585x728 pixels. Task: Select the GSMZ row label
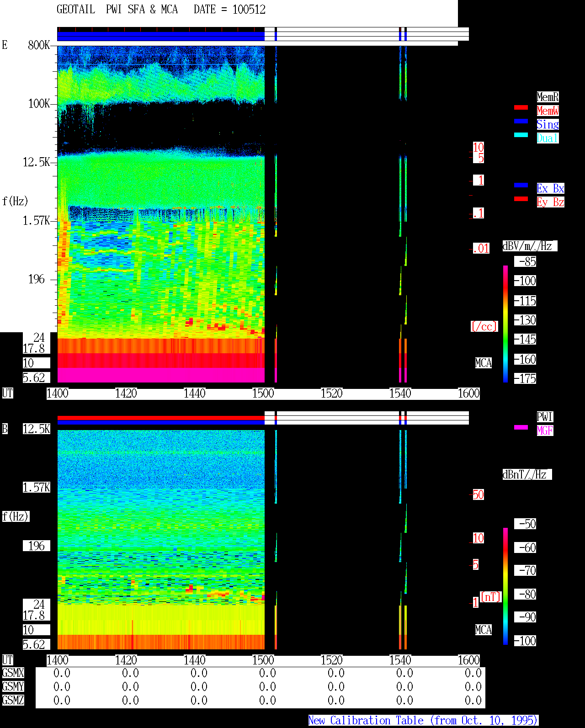[x=13, y=700]
